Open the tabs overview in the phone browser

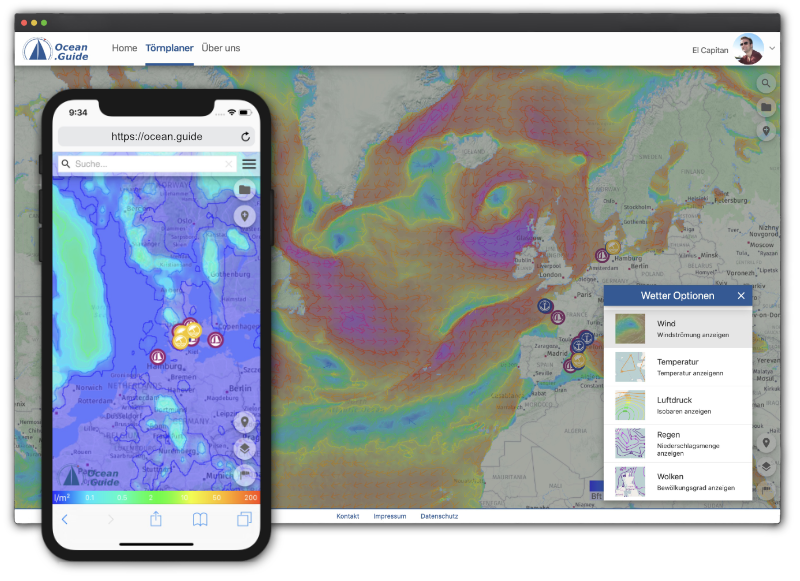coord(244,519)
